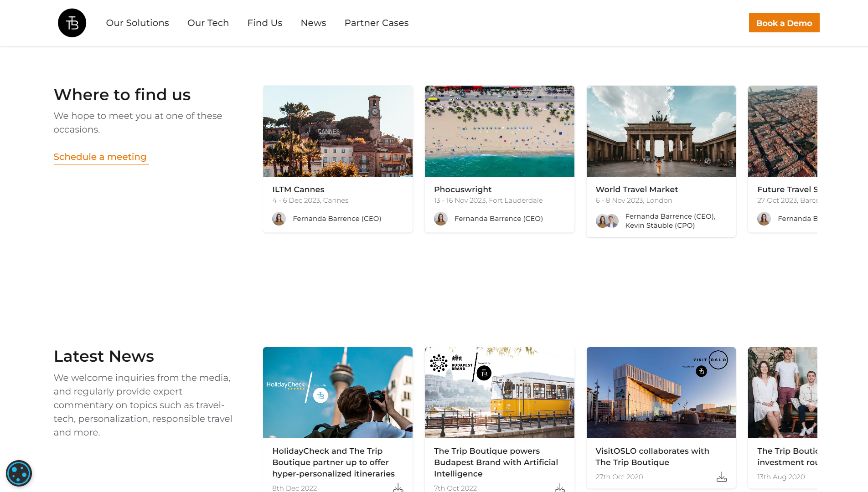Click speaker avatar on Future Travel card

point(764,219)
